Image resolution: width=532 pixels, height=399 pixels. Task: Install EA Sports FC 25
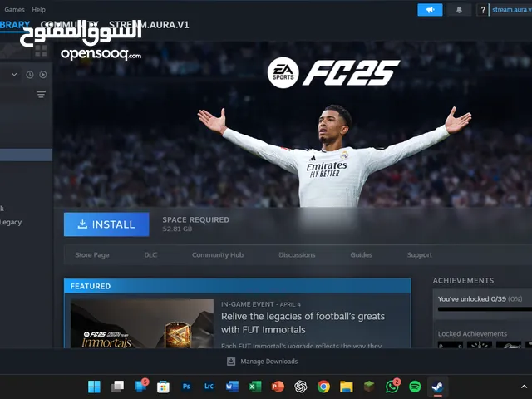tap(106, 224)
